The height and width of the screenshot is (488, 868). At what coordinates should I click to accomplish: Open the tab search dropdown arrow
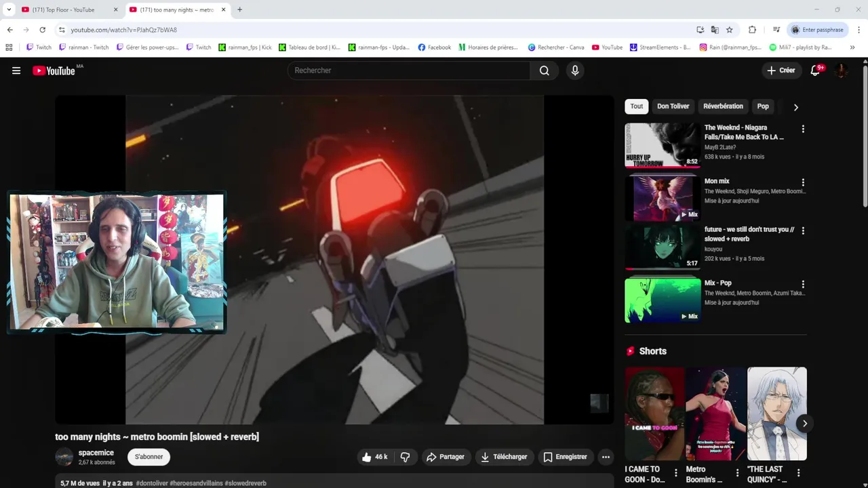point(9,9)
